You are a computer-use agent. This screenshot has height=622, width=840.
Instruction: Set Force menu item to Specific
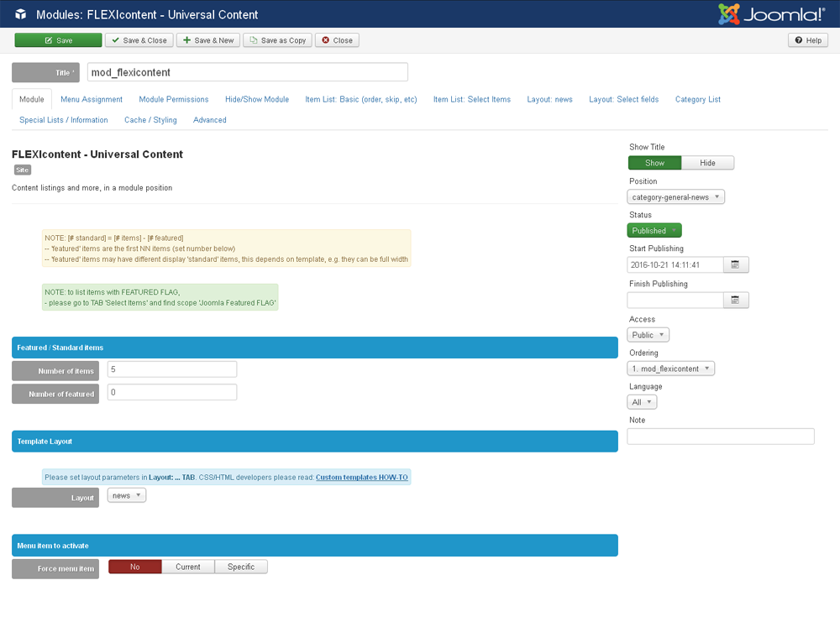click(x=241, y=567)
